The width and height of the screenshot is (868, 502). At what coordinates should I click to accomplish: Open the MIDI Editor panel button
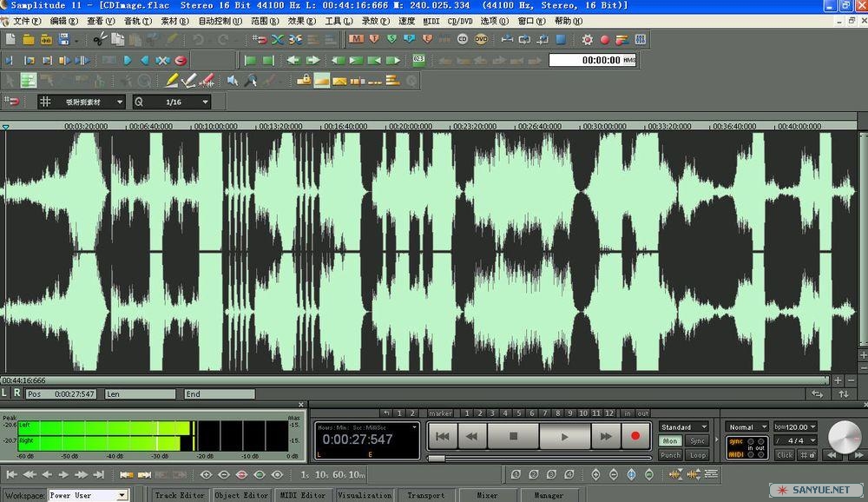pos(303,495)
